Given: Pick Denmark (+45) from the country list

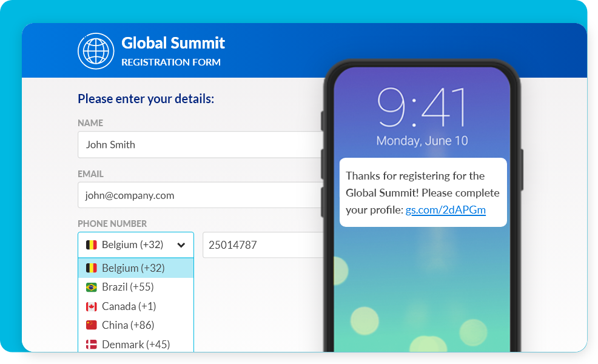Looking at the screenshot, I should tap(136, 344).
